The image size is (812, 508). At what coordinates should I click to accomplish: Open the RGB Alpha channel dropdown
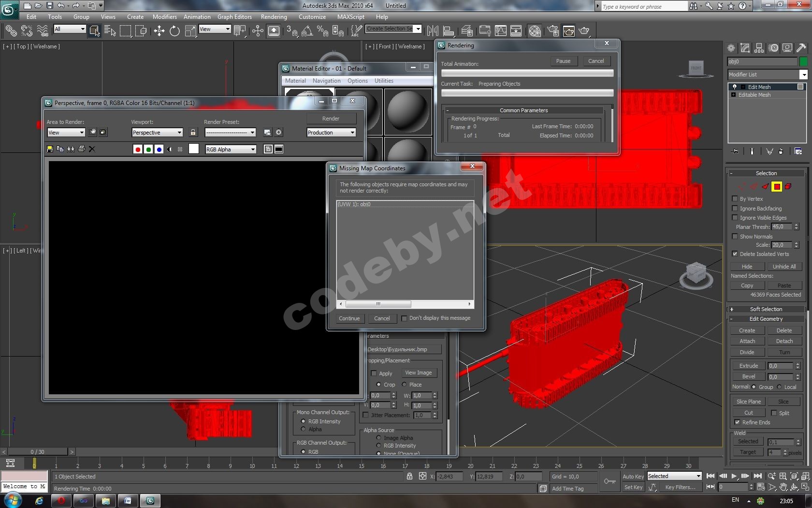(231, 149)
